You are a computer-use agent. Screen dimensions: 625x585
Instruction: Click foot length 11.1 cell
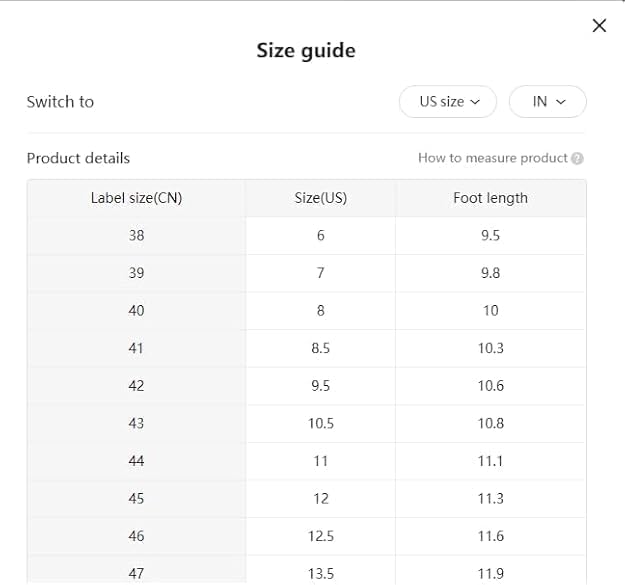pos(490,461)
